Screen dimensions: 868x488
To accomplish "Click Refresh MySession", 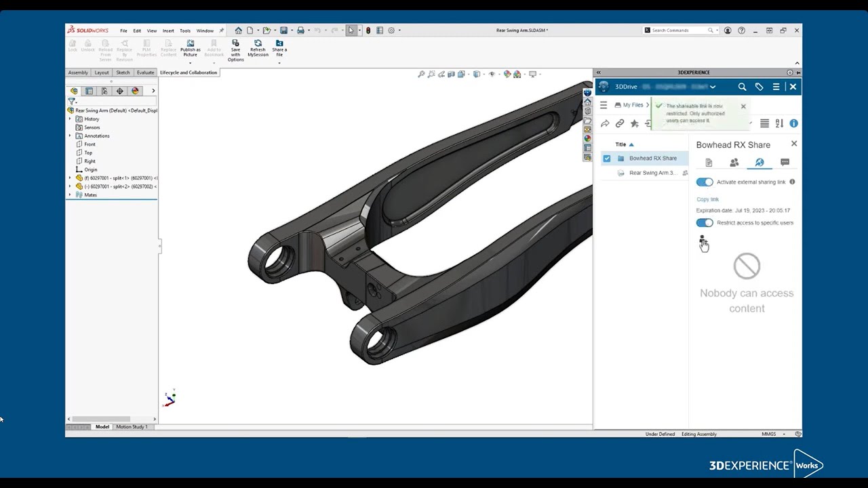I will [x=258, y=48].
